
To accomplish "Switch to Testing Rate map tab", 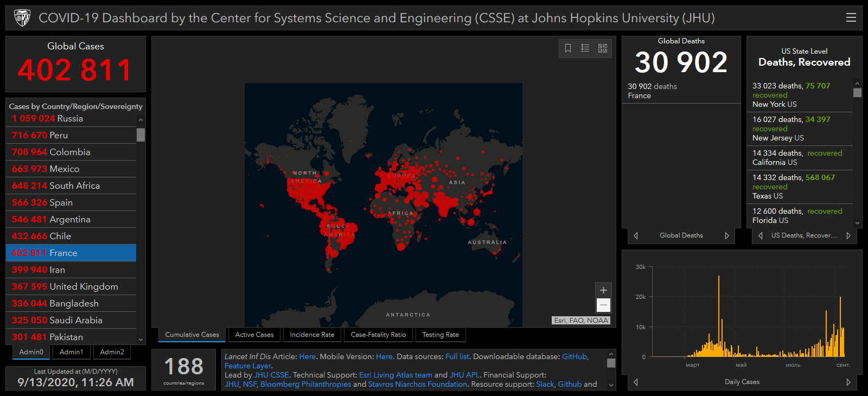I will [441, 335].
